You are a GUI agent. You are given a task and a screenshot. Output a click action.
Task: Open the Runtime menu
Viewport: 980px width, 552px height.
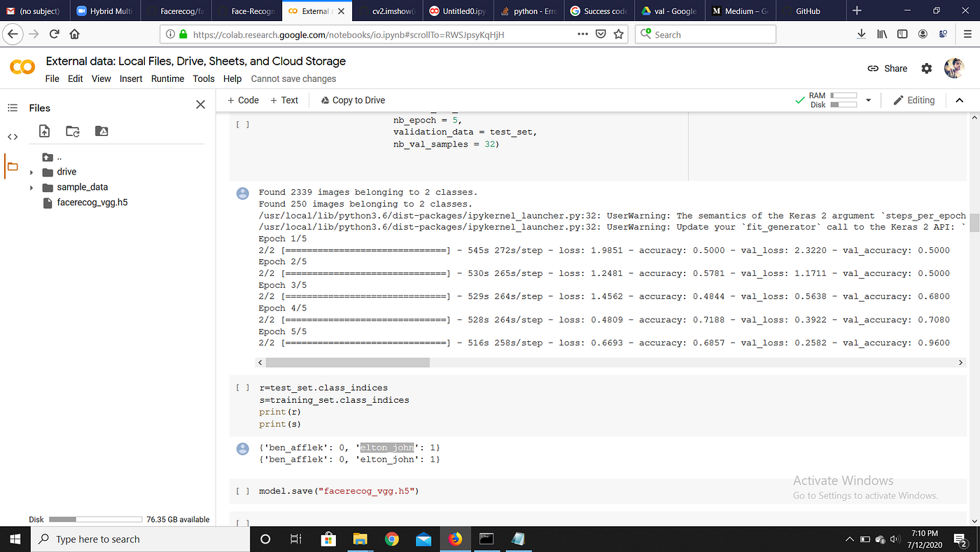pos(167,78)
